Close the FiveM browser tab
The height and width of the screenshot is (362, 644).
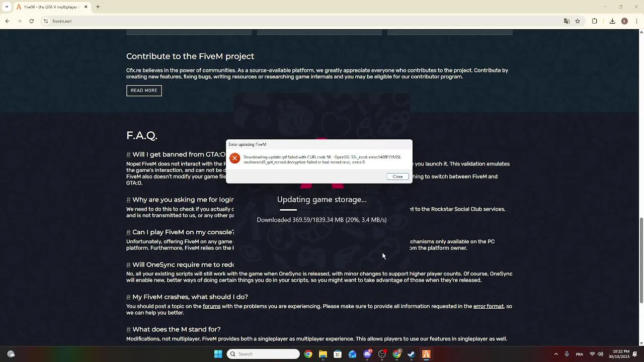pyautogui.click(x=86, y=7)
